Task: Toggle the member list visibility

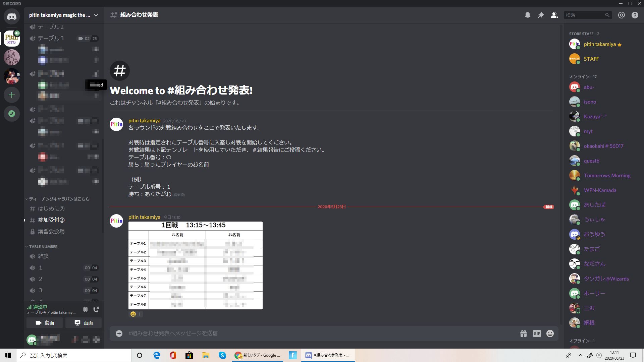Action: (x=554, y=15)
